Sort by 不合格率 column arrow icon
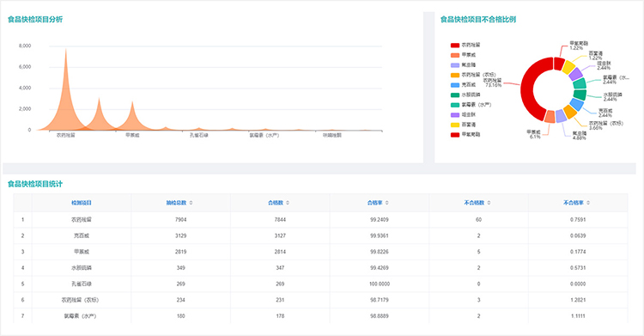Image resolution: width=644 pixels, height=336 pixels. tap(588, 203)
